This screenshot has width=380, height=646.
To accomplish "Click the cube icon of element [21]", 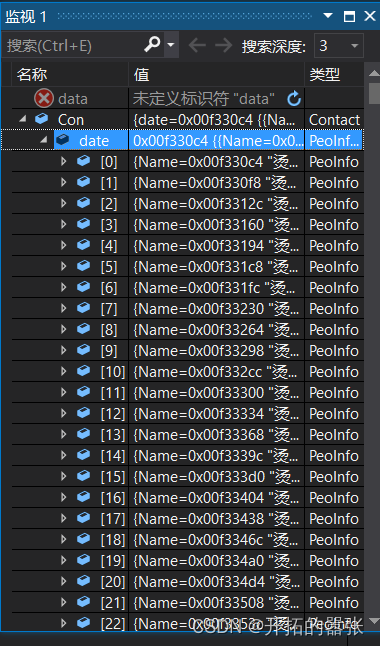I will (x=84, y=602).
